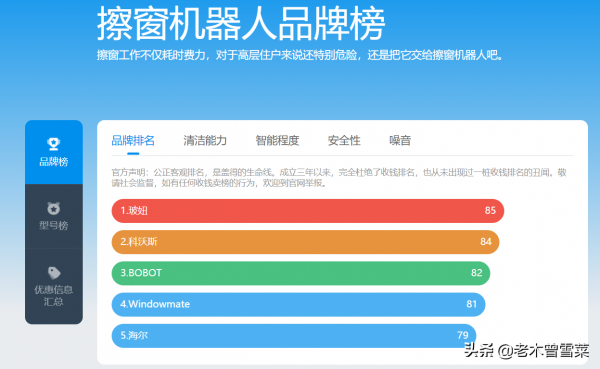Select the orange 2.科沃斯 ranking bar
The height and width of the screenshot is (369, 600).
305,242
